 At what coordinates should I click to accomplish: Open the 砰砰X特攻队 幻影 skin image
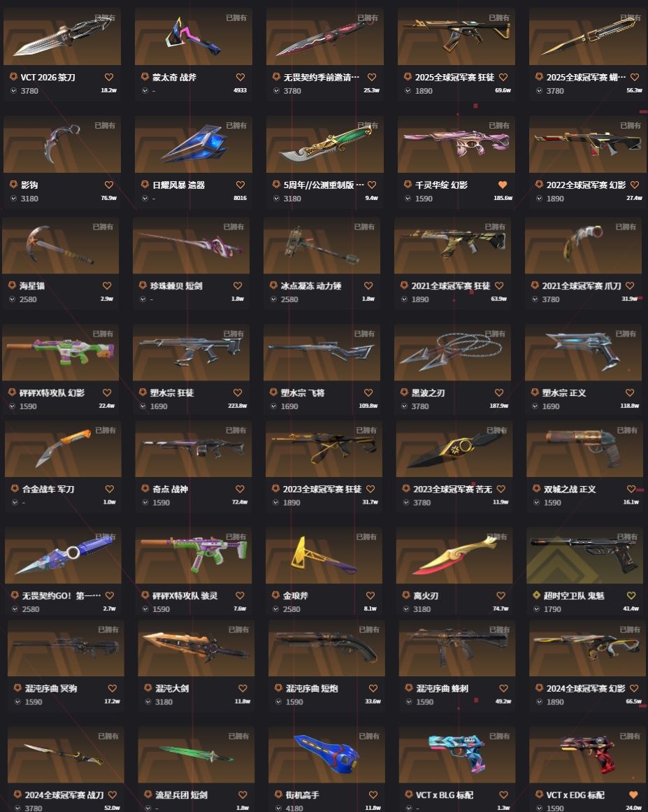pyautogui.click(x=61, y=352)
